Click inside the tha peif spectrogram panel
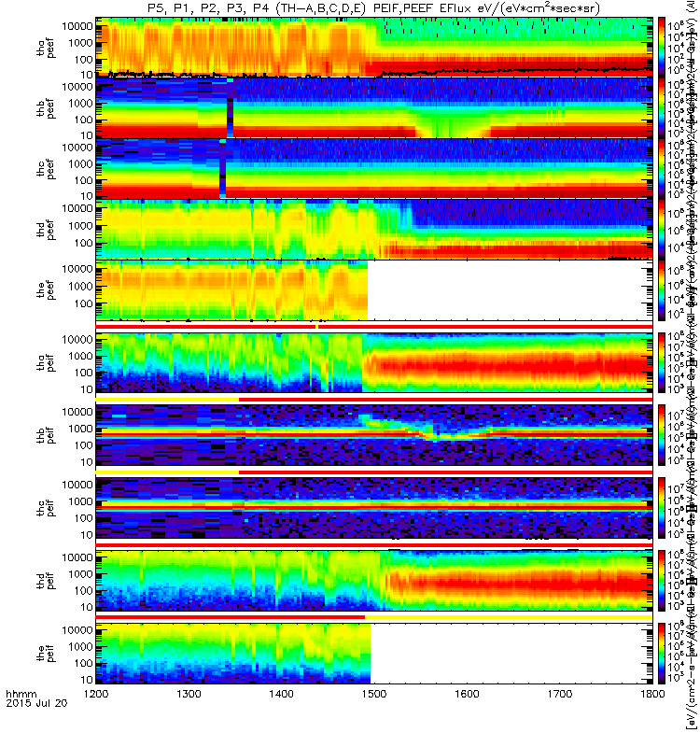Screen dimensions: 700x747 click(374, 362)
